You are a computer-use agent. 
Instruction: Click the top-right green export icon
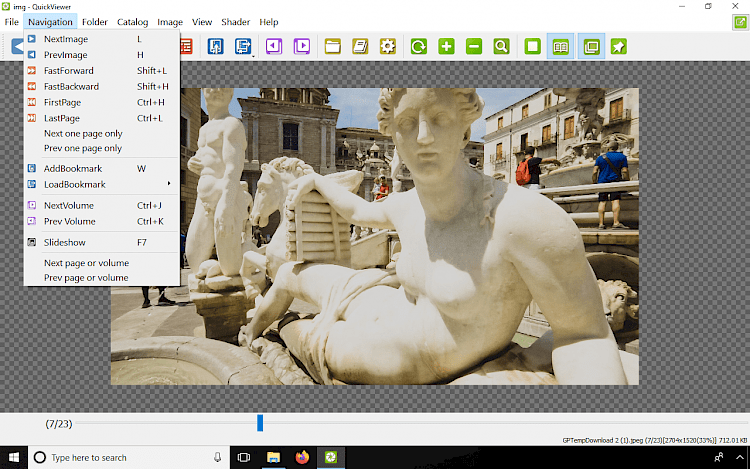click(x=740, y=22)
